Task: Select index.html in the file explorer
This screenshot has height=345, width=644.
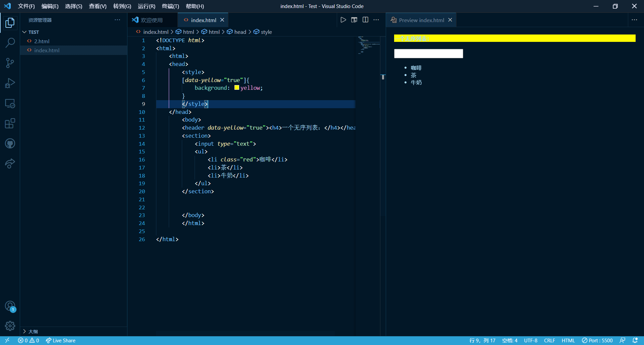Action: pos(74,50)
